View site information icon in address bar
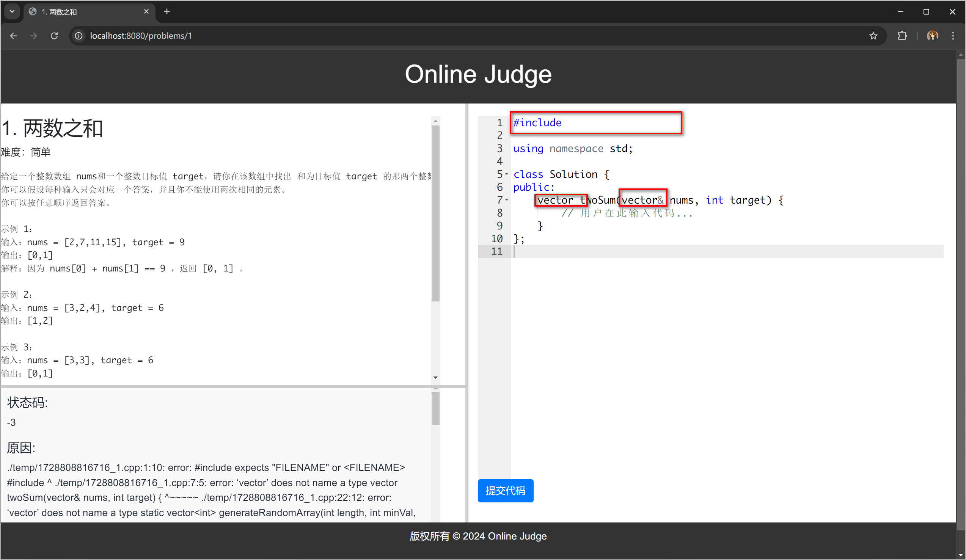 tap(79, 36)
